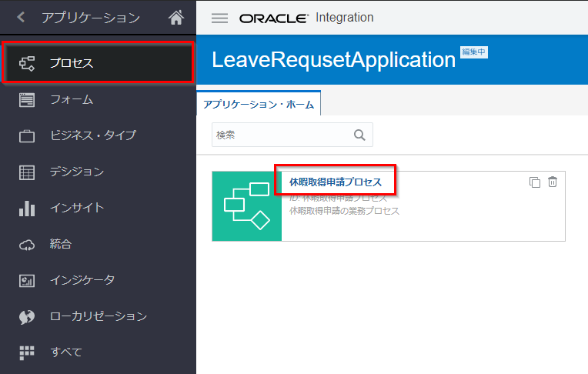
Task: Open the hamburger navigation menu
Action: point(219,18)
